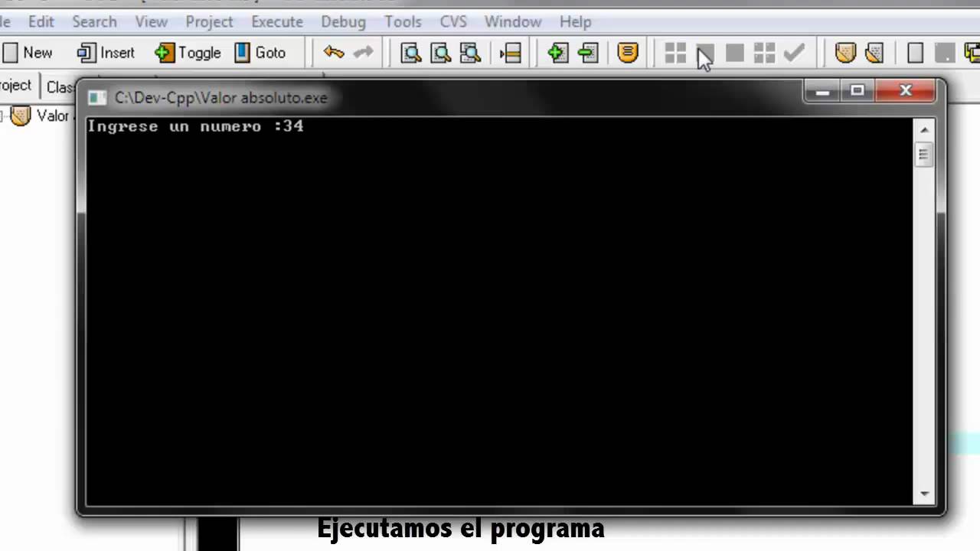The width and height of the screenshot is (980, 551).
Task: Add file to project plus icon
Action: pos(557,52)
